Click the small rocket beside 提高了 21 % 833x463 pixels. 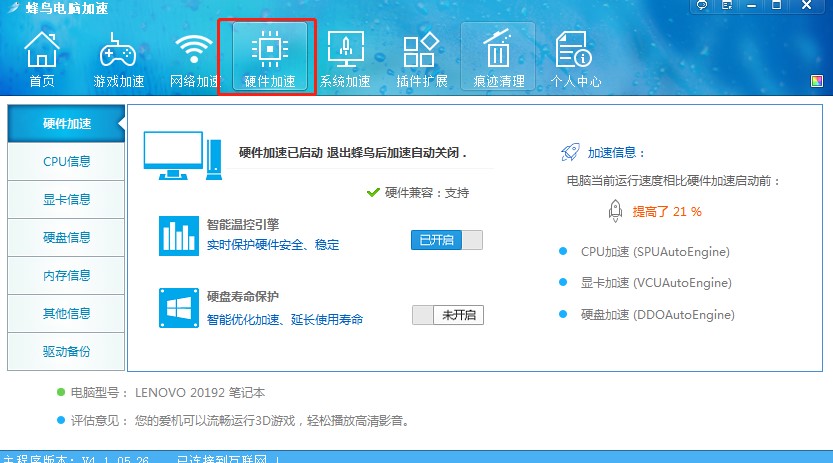coord(615,211)
